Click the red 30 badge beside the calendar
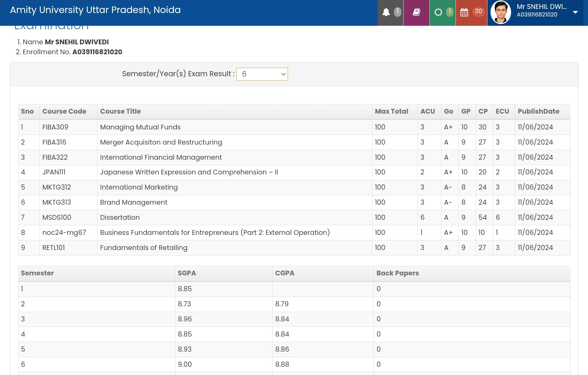Screen dimensions: 588x375 tap(478, 11)
